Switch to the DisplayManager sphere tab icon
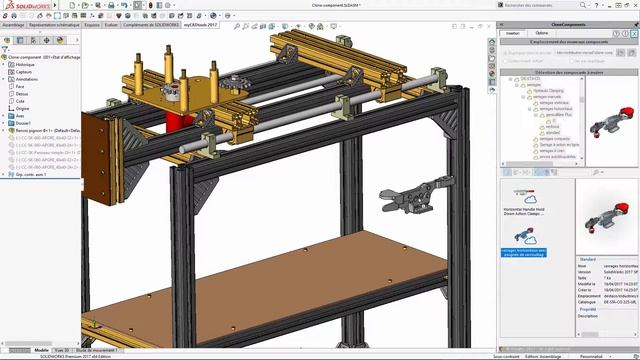Viewport: 640px width, 360px height. [60, 40]
